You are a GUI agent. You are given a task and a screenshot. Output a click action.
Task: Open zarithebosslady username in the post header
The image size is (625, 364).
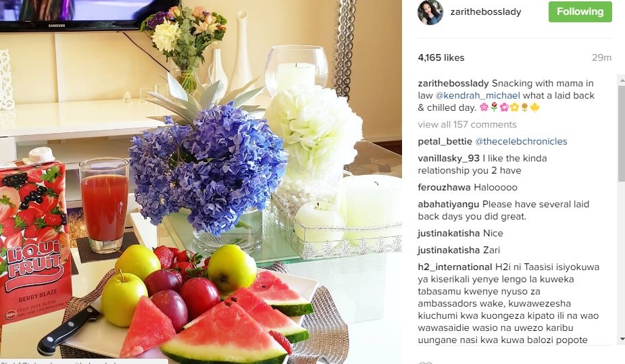pyautogui.click(x=486, y=12)
